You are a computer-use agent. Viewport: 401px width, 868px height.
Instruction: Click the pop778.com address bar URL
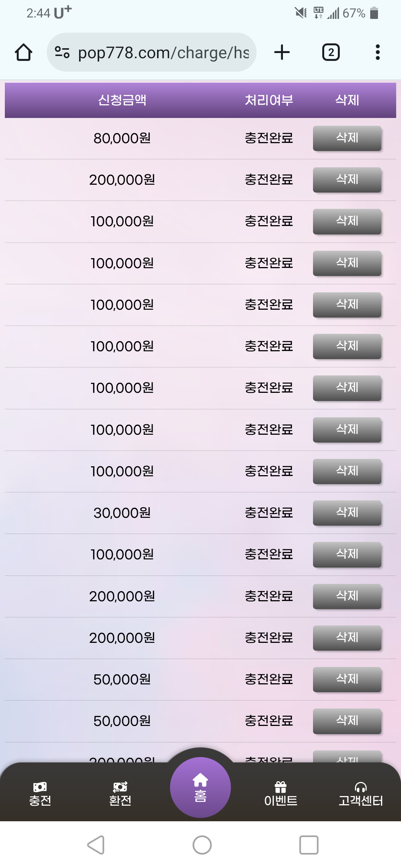tap(163, 52)
